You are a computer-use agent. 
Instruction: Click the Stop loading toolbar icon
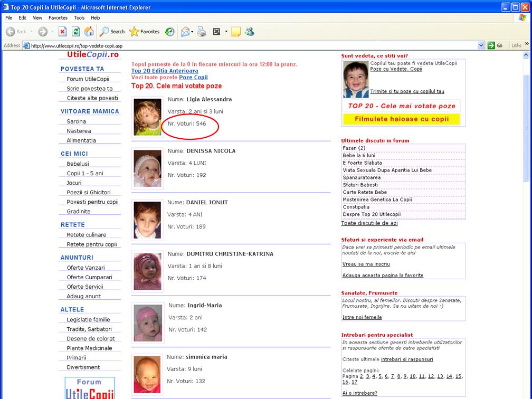pyautogui.click(x=62, y=32)
